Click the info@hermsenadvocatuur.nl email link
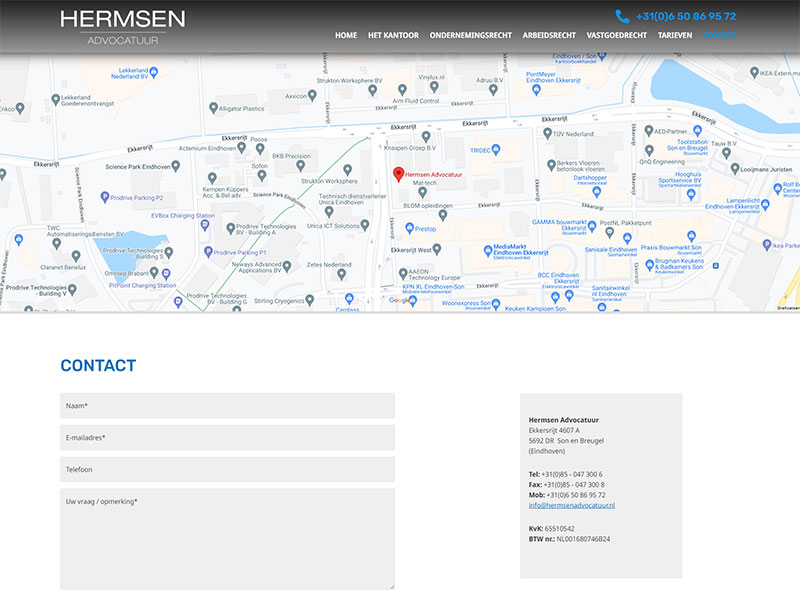The height and width of the screenshot is (600, 800). (x=571, y=506)
